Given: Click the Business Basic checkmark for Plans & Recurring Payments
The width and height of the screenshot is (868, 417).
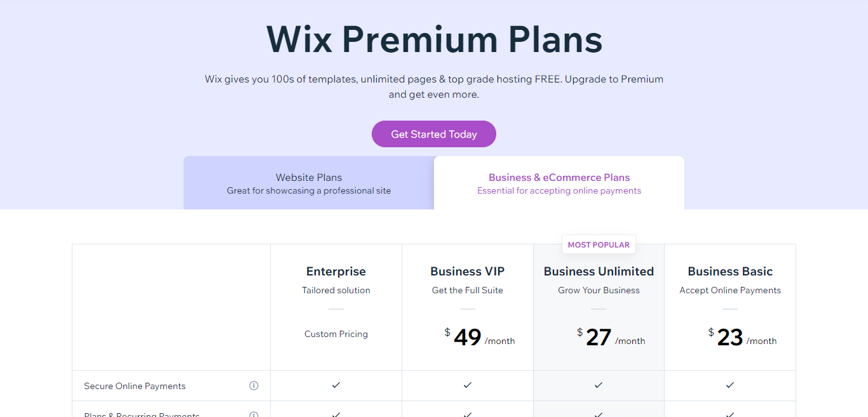Looking at the screenshot, I should [x=729, y=413].
